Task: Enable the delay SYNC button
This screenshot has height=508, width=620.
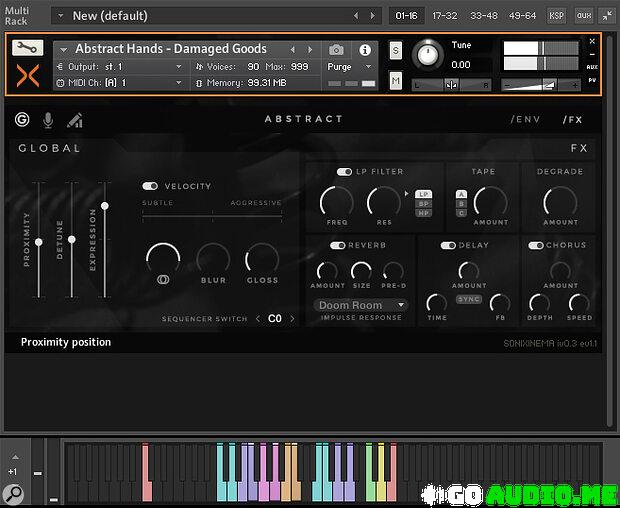Action: (469, 299)
